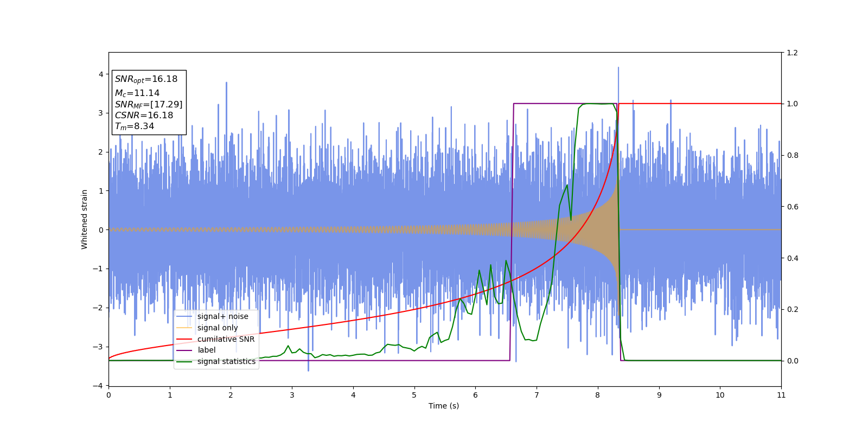868x434 pixels.
Task: Click right y-axis tick label 0.2
Action: [x=792, y=309]
